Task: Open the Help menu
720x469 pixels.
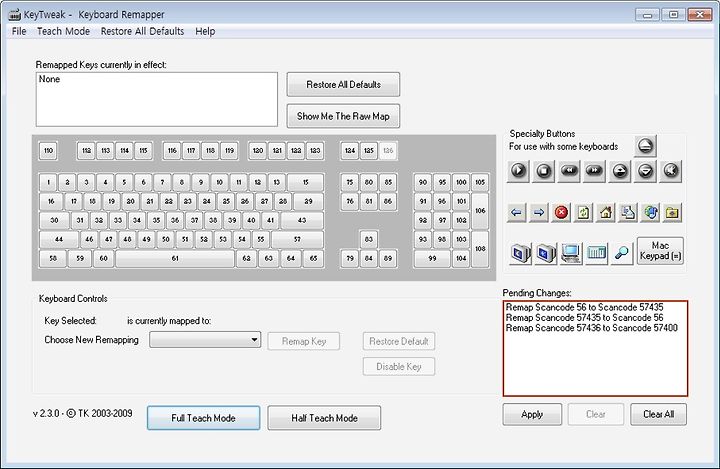Action: click(x=205, y=31)
